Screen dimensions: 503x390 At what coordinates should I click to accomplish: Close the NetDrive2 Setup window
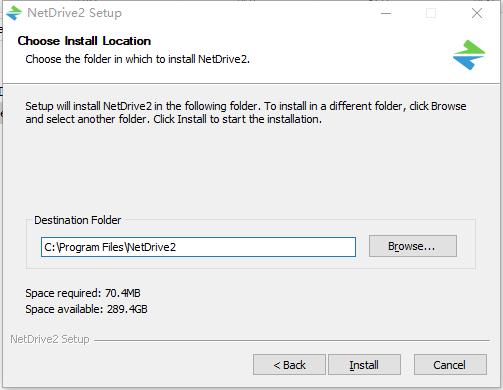tap(477, 13)
